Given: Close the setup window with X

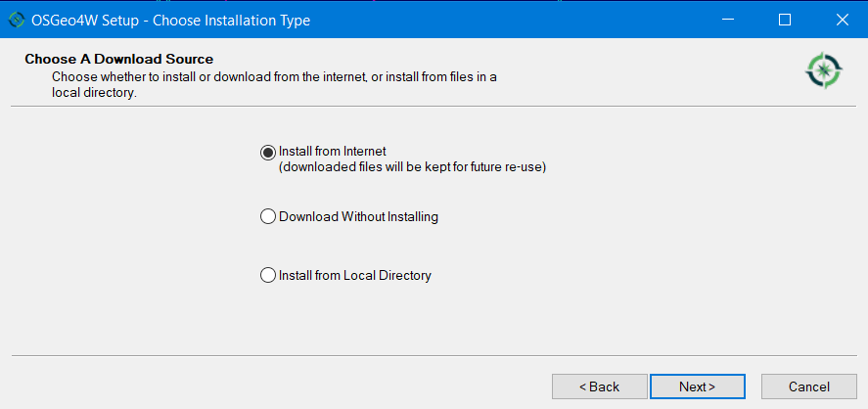Looking at the screenshot, I should (x=841, y=20).
